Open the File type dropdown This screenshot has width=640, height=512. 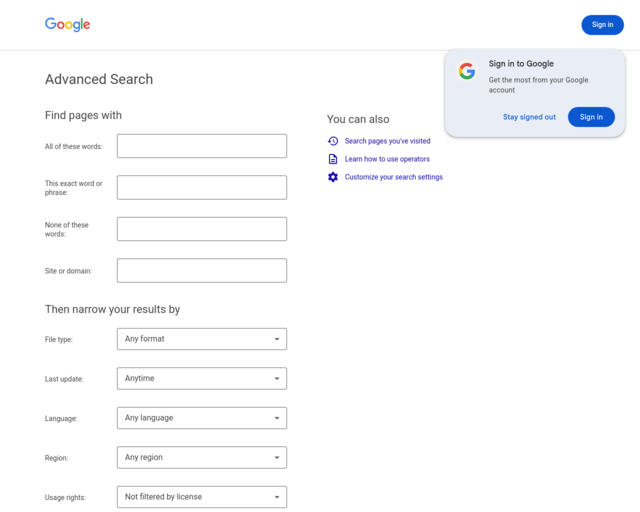(x=202, y=339)
